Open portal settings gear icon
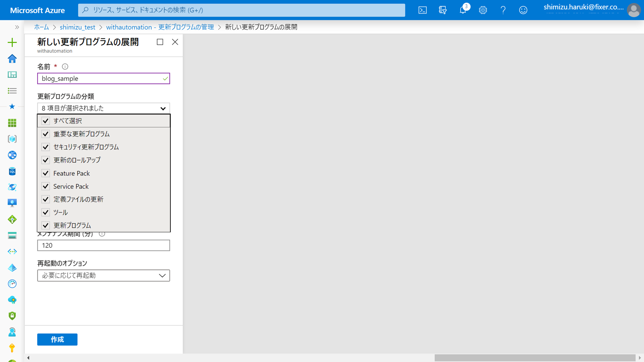Viewport: 644px width, 362px height. [483, 10]
